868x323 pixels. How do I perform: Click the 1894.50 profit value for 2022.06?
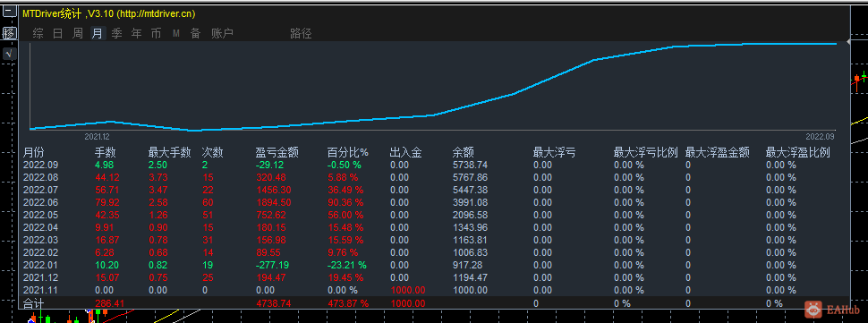click(x=274, y=202)
